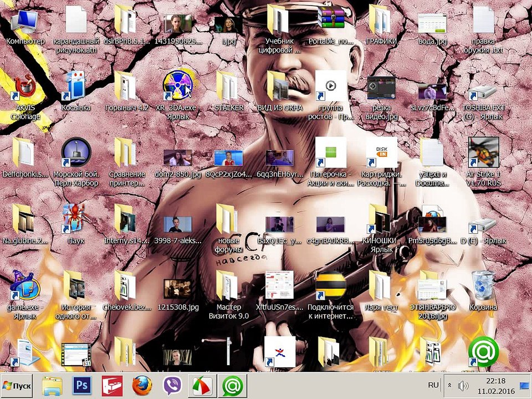
Task: Launch the game.exe wizard hat shortcut
Action: click(25, 285)
